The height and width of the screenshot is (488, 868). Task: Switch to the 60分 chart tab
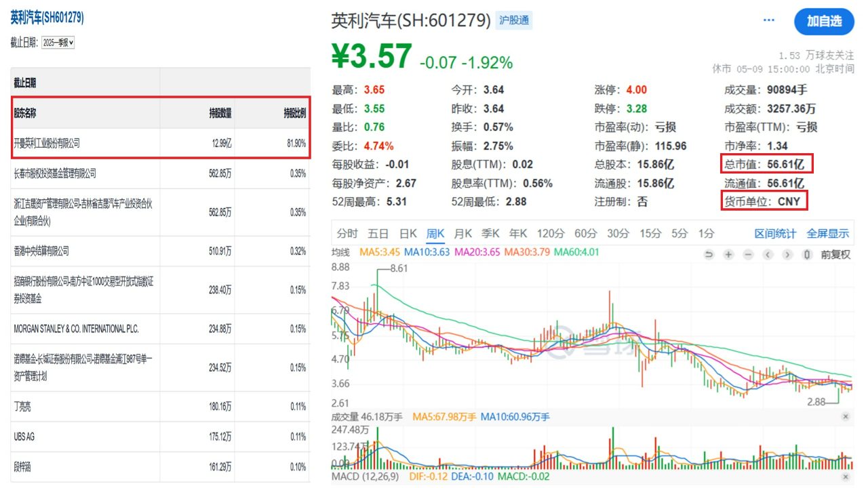[585, 233]
